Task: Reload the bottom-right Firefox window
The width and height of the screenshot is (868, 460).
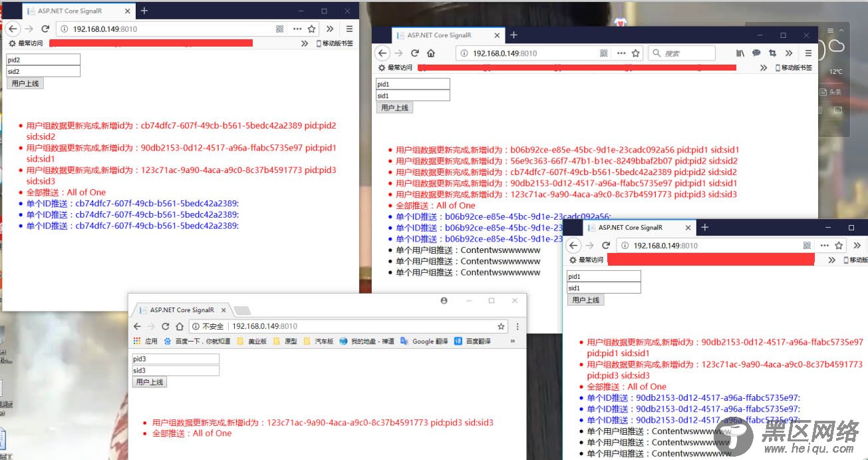Action: click(x=606, y=246)
